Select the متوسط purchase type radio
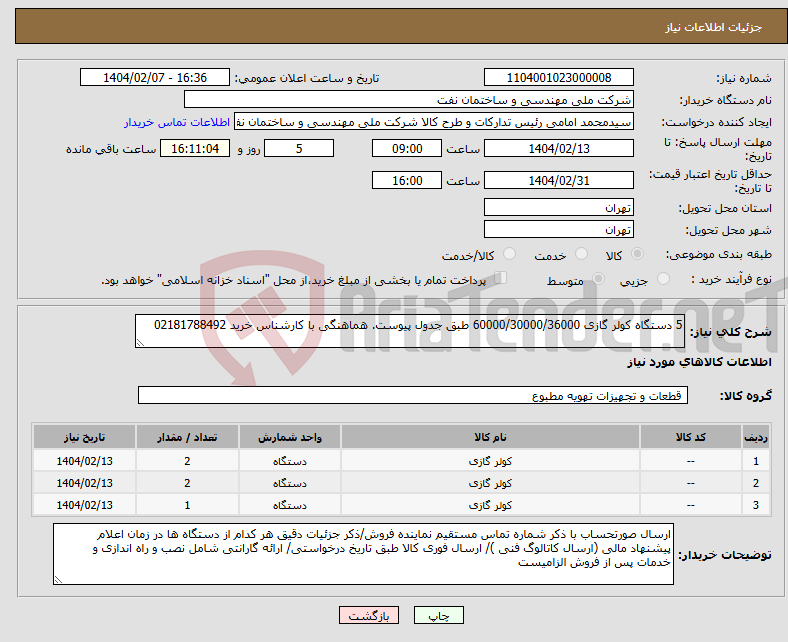 coord(599,279)
